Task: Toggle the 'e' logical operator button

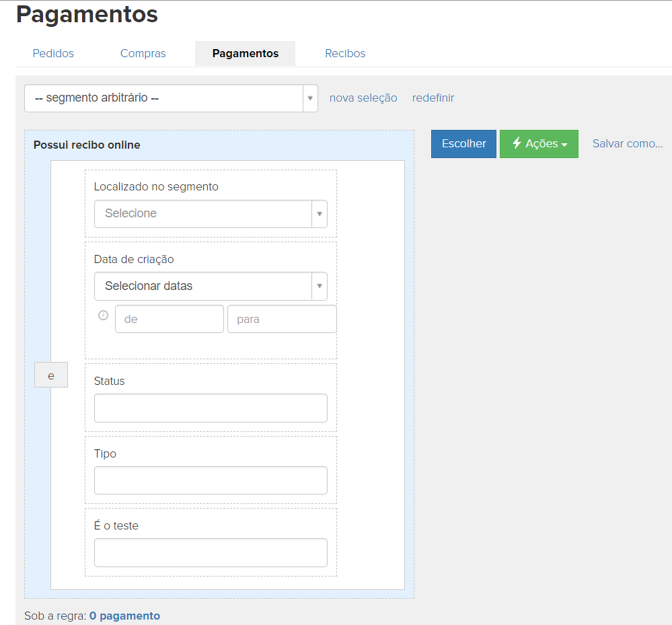Action: tap(51, 376)
